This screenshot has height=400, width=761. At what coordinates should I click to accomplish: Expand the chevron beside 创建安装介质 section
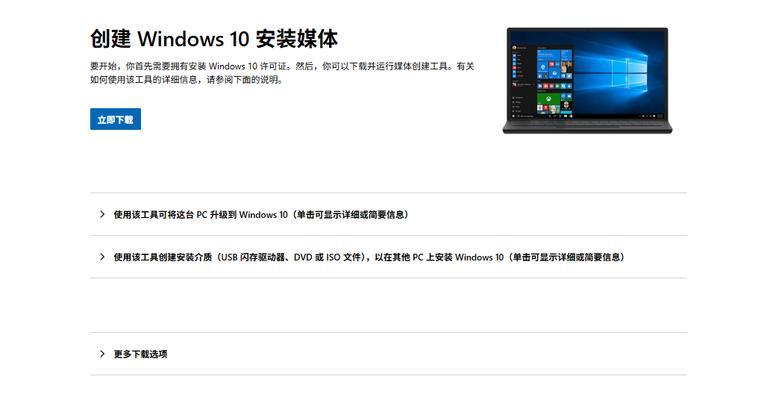click(102, 257)
